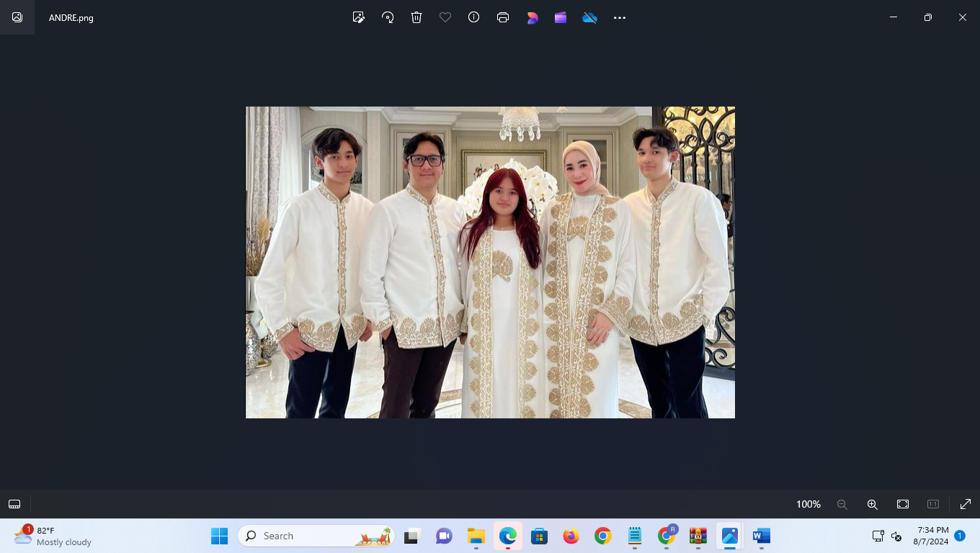
Task: Open the Windows Start menu
Action: tap(219, 536)
